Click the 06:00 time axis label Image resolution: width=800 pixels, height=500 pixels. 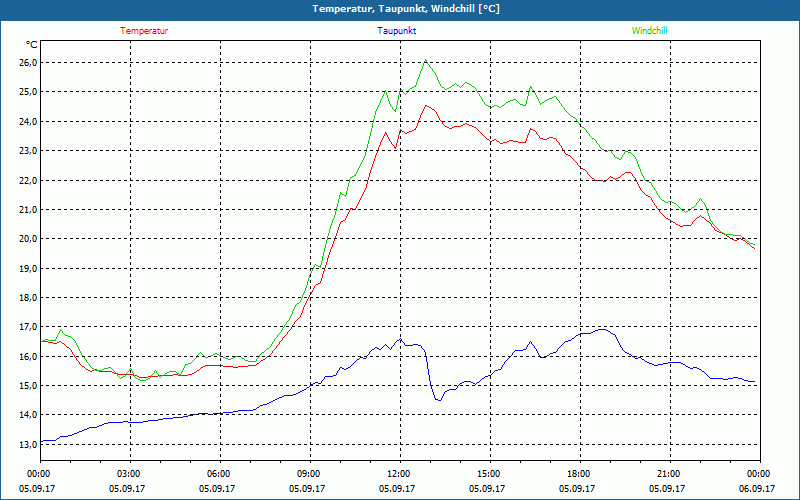(x=220, y=473)
